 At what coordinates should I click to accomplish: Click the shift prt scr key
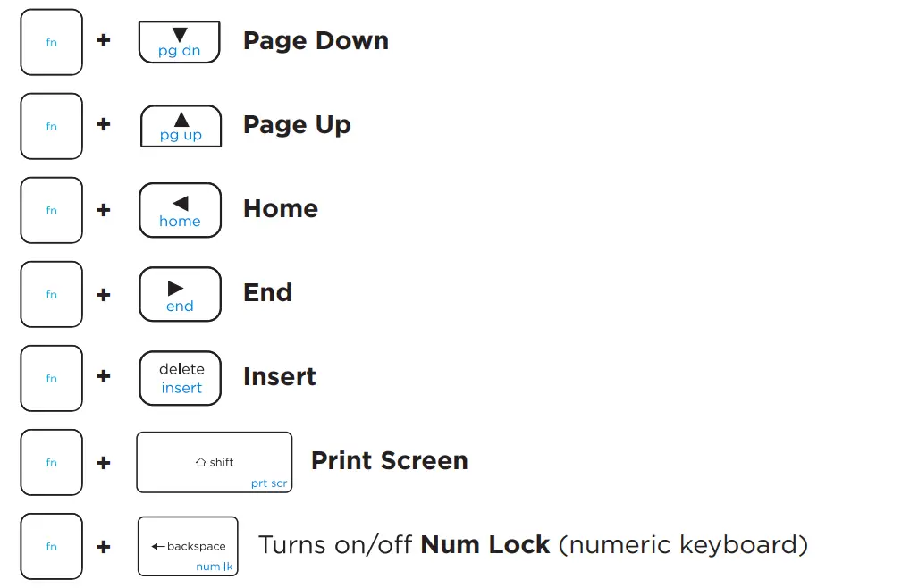214,462
